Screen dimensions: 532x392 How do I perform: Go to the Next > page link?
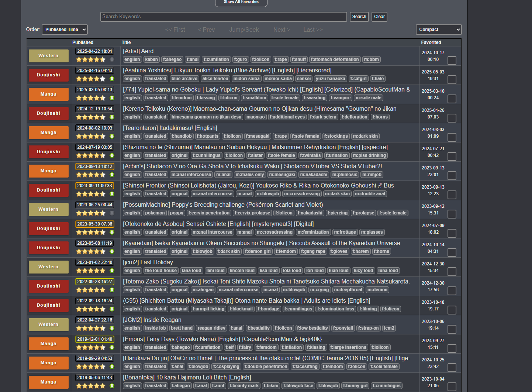pyautogui.click(x=282, y=30)
